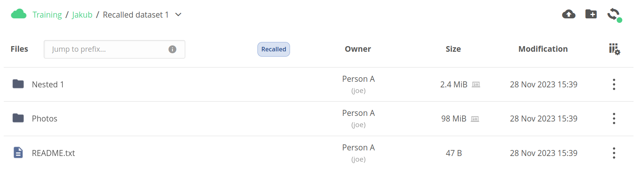
Task: Focus the Jump to prefix input
Action: point(115,49)
